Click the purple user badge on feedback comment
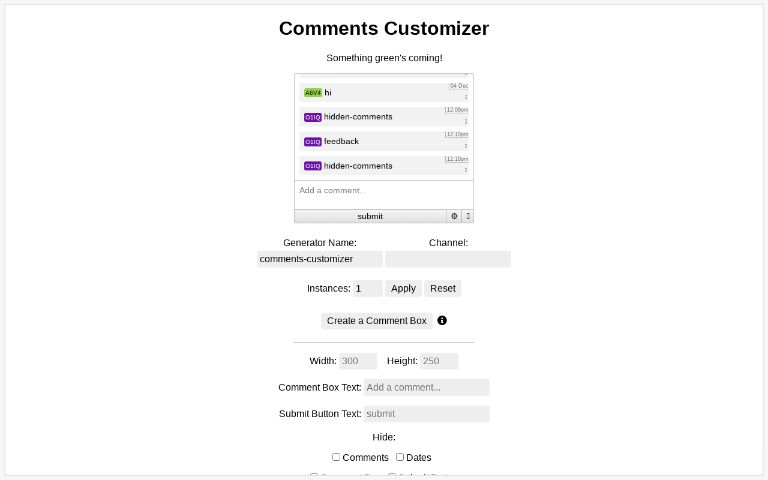This screenshot has height=480, width=768. tap(313, 142)
